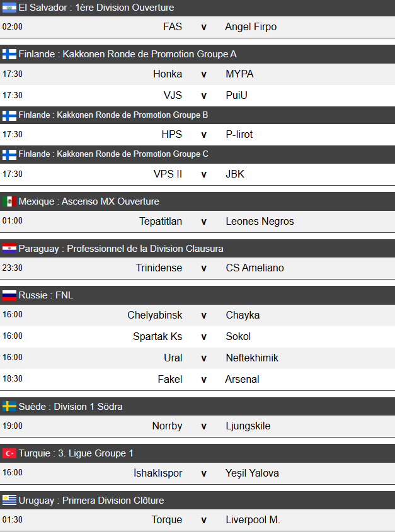
Task: Click the Finland flag beside Groupe B
Action: click(x=9, y=115)
